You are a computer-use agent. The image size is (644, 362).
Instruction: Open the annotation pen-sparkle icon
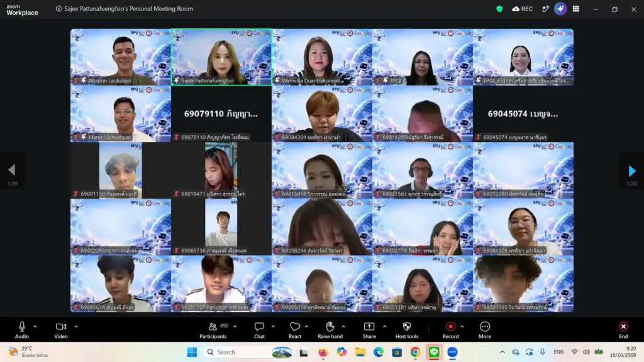point(545,9)
